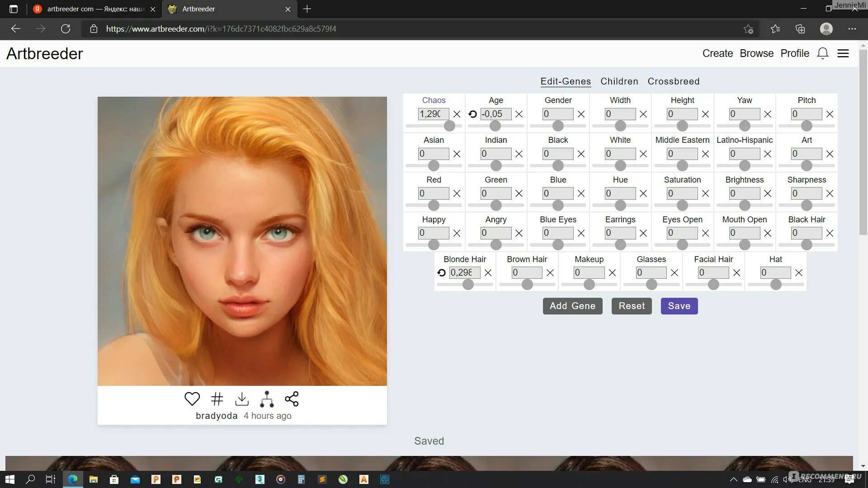Screen dimensions: 868x488
Task: Click the Reset button
Action: click(x=631, y=306)
